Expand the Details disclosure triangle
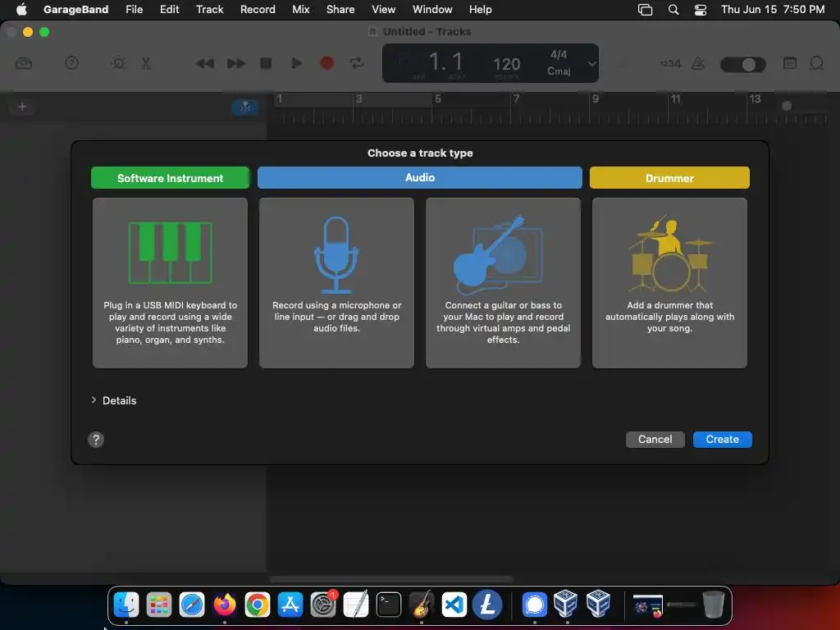This screenshot has height=630, width=840. (94, 400)
